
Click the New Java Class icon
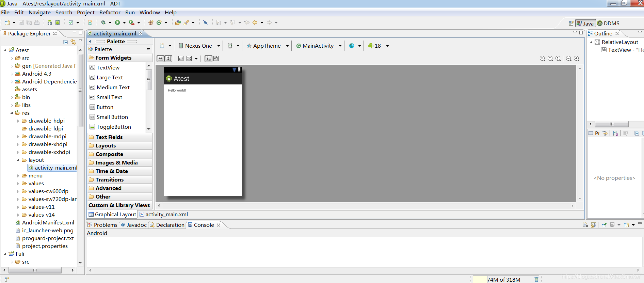[x=159, y=22]
